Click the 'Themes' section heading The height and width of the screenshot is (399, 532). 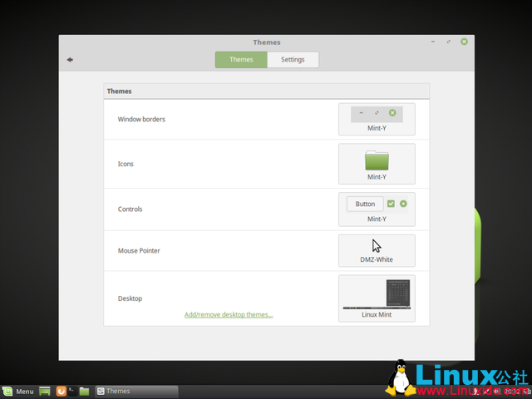coord(119,91)
